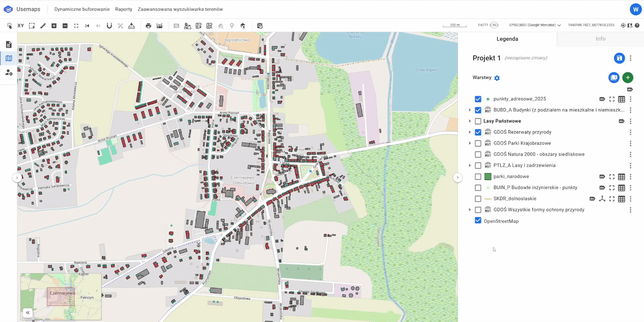Screen dimensions: 644x322
Task: Uncheck the punkty_adresowe_2025 layer
Action: (x=478, y=99)
